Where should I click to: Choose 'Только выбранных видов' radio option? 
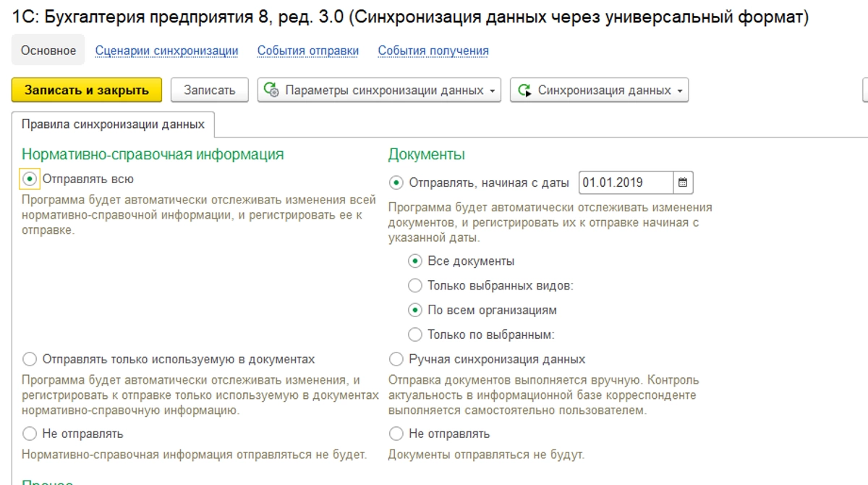pos(415,286)
